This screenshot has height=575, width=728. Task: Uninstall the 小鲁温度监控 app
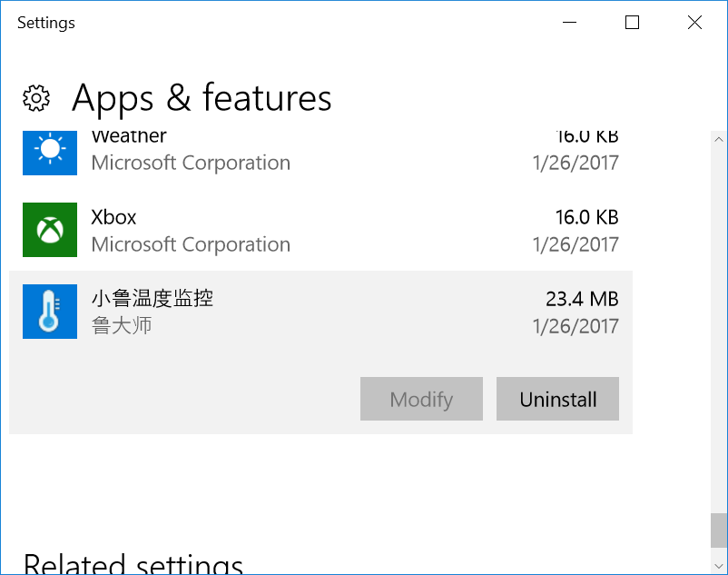[557, 399]
